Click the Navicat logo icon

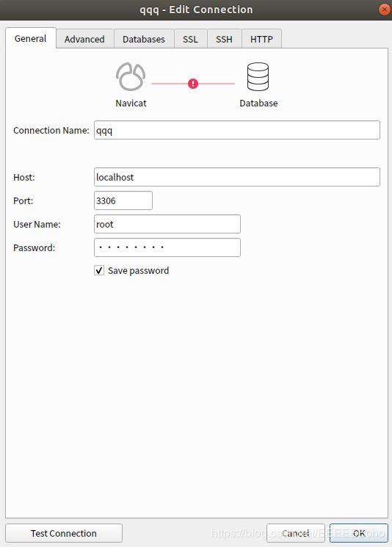131,77
